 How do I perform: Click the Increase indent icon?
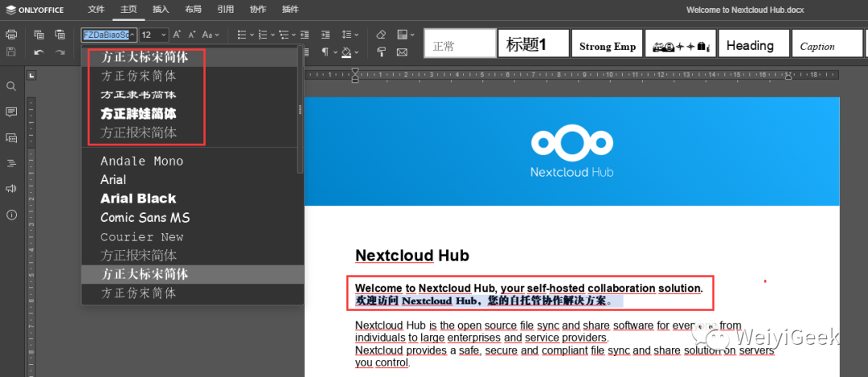tap(325, 35)
